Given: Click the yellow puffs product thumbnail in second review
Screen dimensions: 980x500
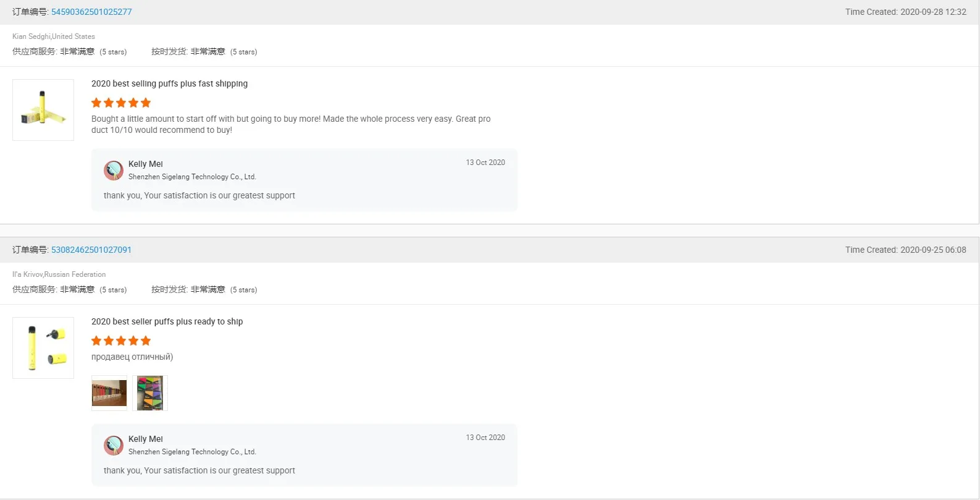Looking at the screenshot, I should coord(43,348).
